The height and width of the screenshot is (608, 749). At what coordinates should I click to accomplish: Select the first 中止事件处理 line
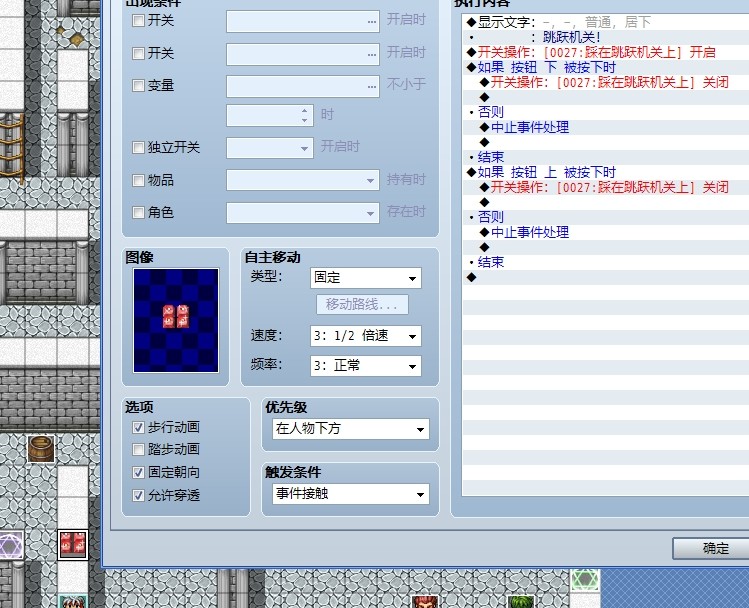[605, 128]
